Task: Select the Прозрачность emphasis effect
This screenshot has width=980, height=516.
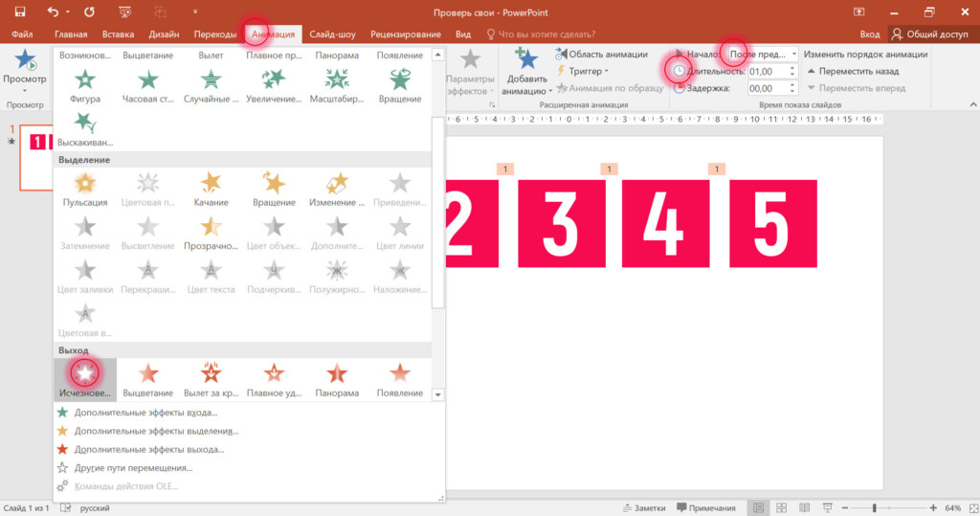Action: point(212,232)
